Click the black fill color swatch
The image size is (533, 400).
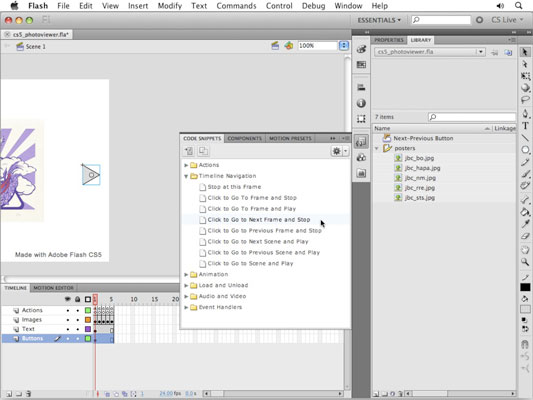[525, 287]
